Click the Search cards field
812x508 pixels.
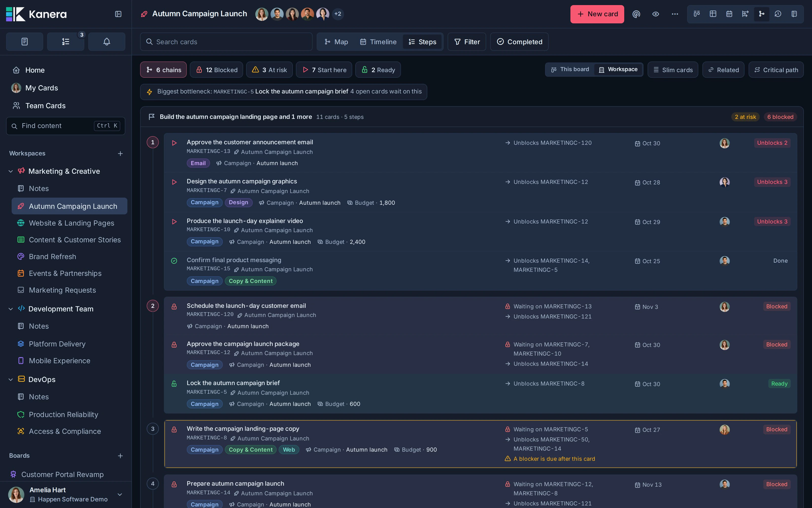[226, 42]
